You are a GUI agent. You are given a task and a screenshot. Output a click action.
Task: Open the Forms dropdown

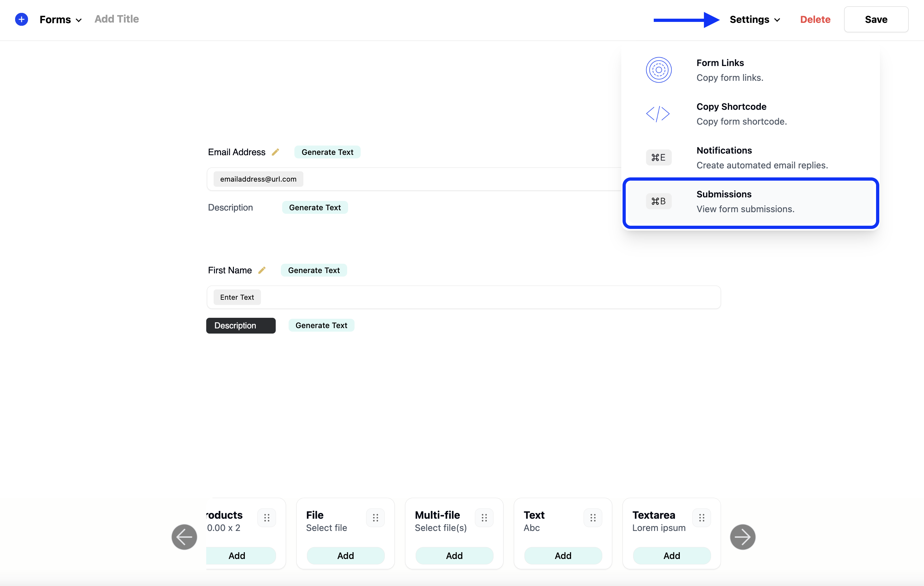(x=60, y=20)
